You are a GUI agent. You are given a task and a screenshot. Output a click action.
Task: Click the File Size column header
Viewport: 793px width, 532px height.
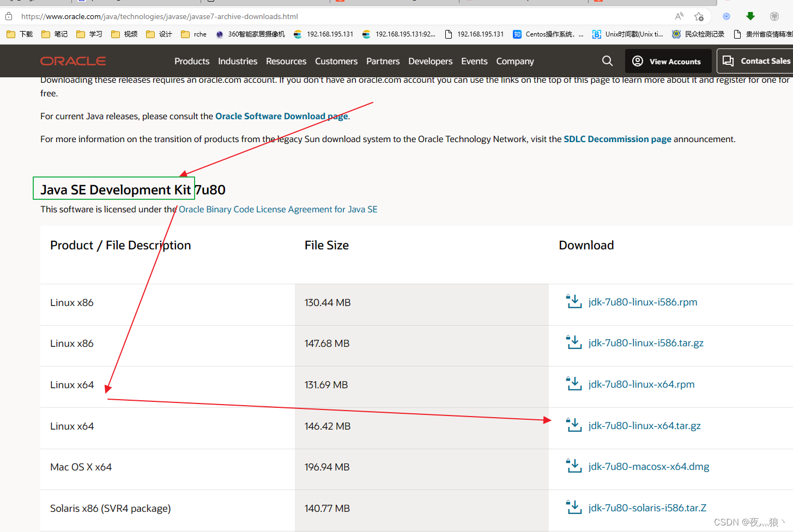coord(326,245)
